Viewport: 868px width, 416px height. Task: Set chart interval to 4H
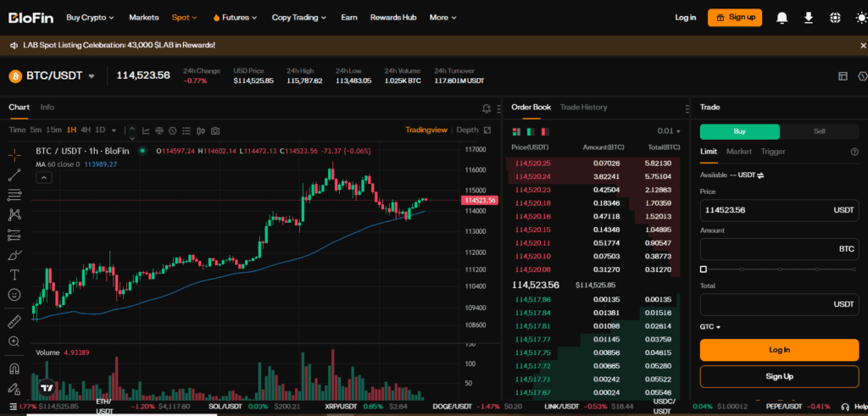click(x=86, y=130)
